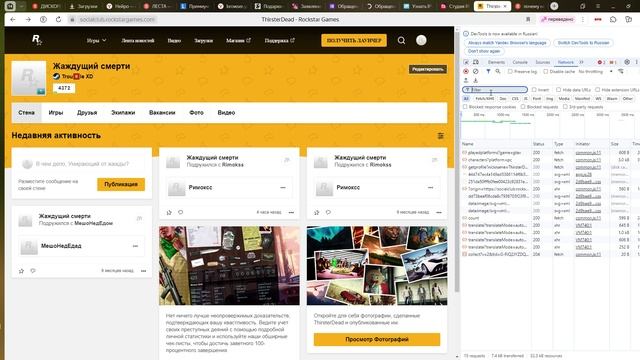
Task: Click the ПОЛУЧИТЬ ЛАУНЧЕР button
Action: coord(354,40)
